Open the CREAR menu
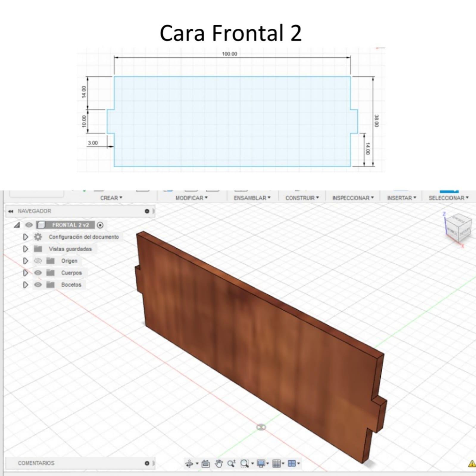Screen dimensions: 476x476 [111, 198]
